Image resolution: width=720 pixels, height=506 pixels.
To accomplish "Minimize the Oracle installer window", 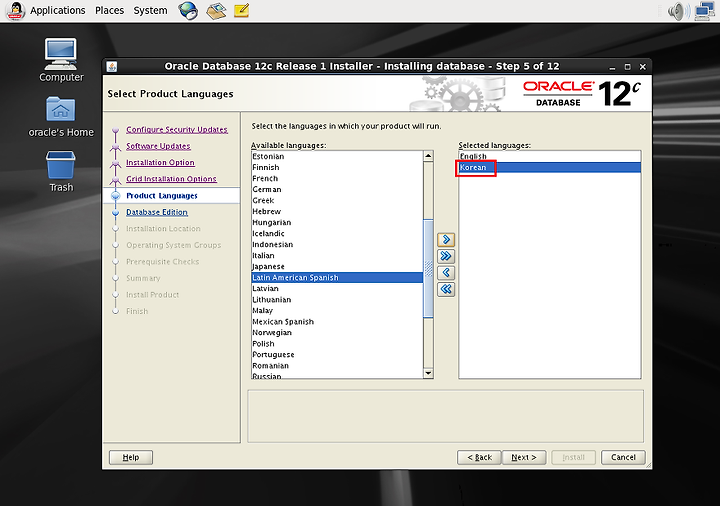I will [x=612, y=67].
